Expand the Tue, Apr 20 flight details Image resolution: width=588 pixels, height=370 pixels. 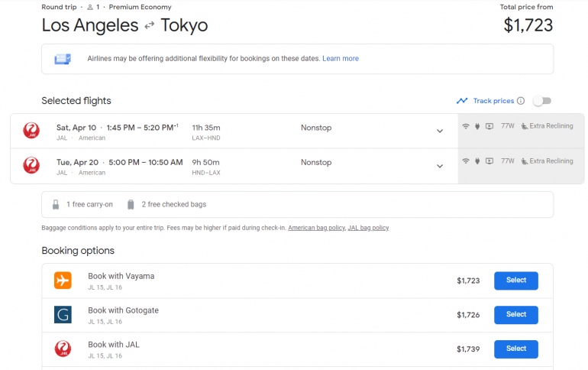click(x=440, y=166)
